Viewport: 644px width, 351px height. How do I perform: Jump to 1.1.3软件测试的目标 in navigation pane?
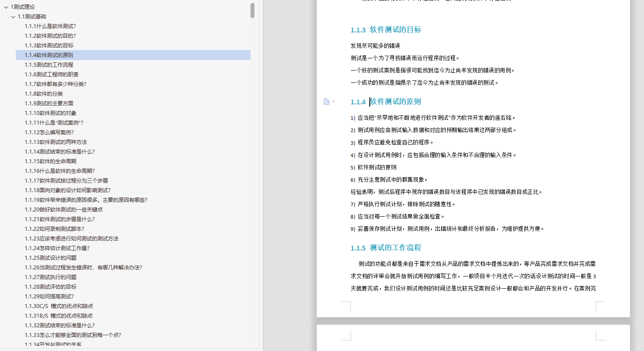(x=49, y=46)
